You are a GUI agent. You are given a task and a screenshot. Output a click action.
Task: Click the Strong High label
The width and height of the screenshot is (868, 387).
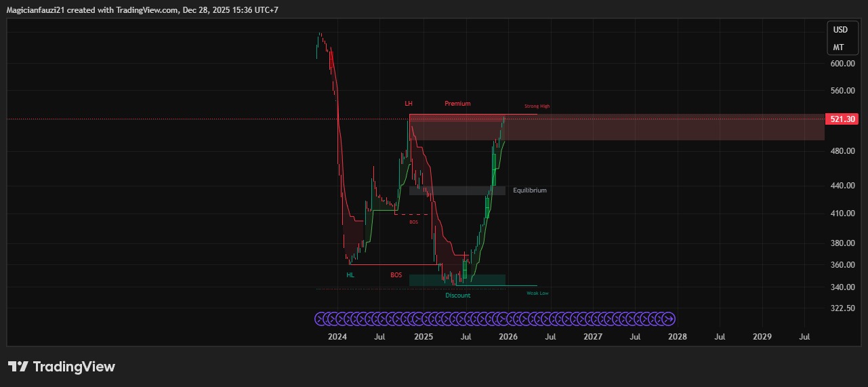(x=537, y=106)
